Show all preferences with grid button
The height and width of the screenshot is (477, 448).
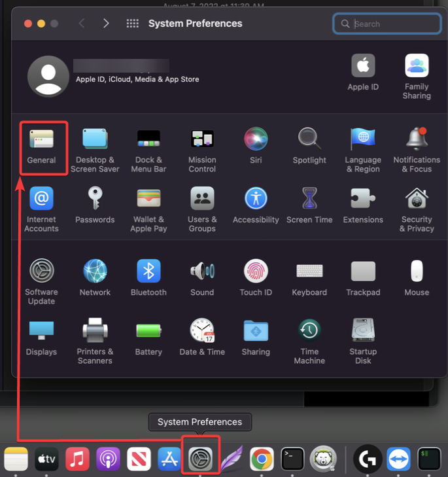coord(133,24)
